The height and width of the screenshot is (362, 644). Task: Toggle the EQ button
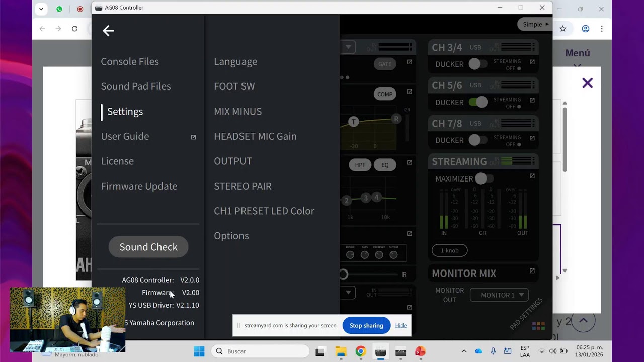pos(385,165)
